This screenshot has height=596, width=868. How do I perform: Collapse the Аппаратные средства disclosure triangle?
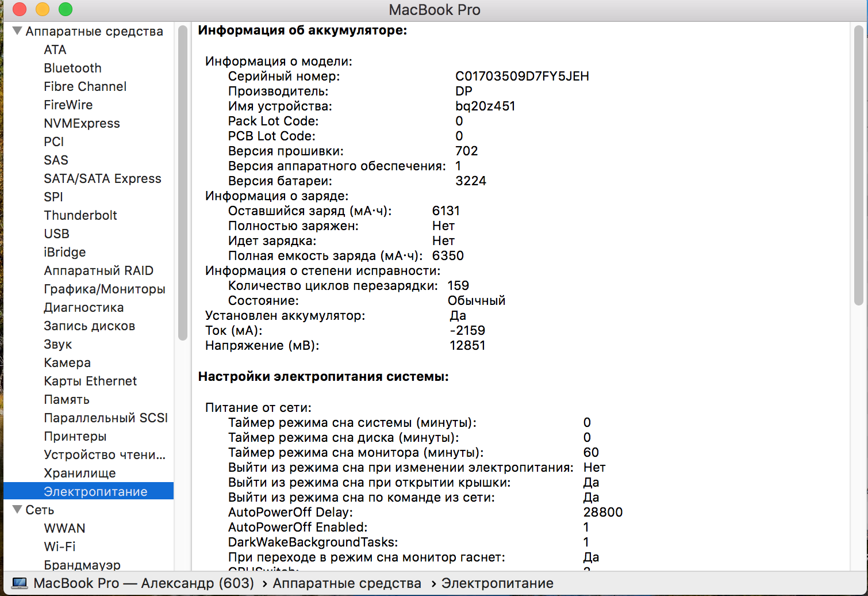pos(17,31)
